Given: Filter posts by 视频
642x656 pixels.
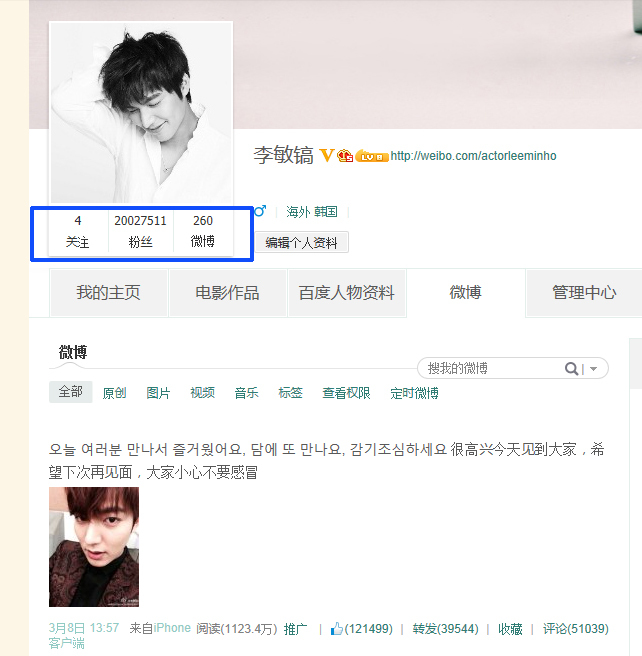Looking at the screenshot, I should 202,392.
